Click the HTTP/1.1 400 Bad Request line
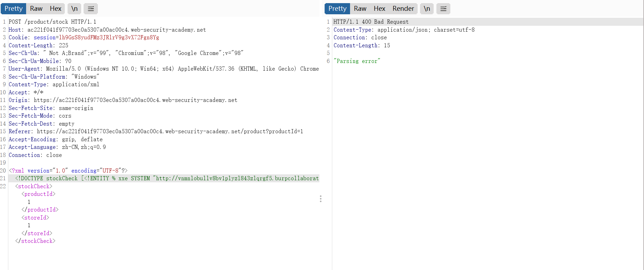This screenshot has height=270, width=644. click(371, 22)
